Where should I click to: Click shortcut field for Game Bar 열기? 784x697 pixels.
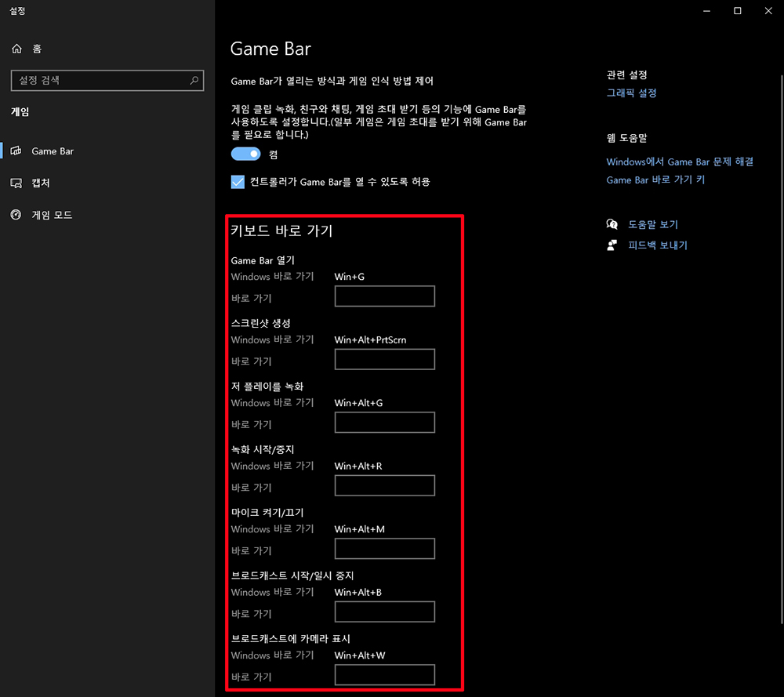(x=384, y=296)
